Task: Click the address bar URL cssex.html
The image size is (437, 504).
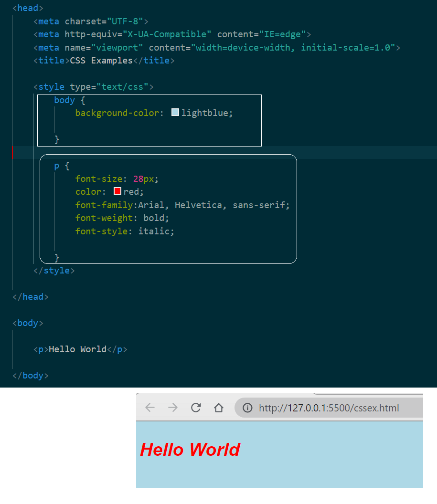Action: pos(329,408)
